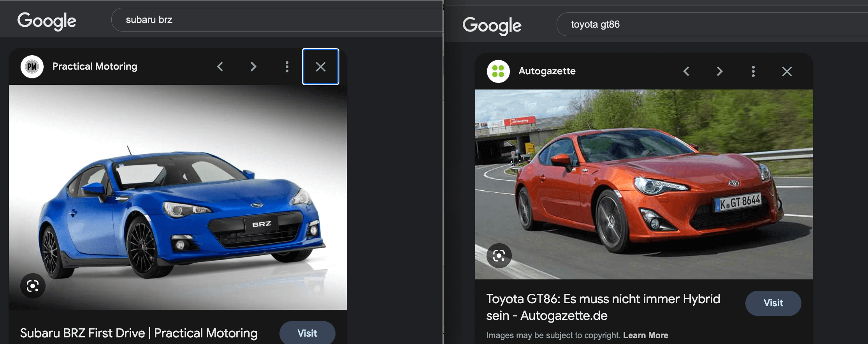Open 'Toyota GT86: Es muss nicht immer Hybrid sein' title

(x=603, y=307)
